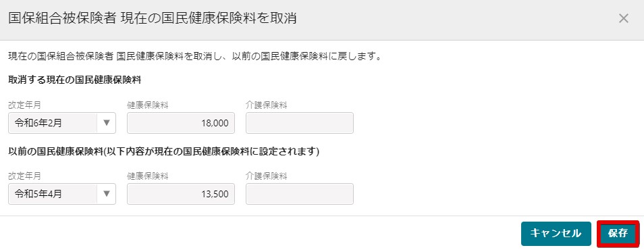Click the dialog title 国保組合被保険者 現在の国民健康保険料を取消
The height and width of the screenshot is (250, 644).
(153, 18)
